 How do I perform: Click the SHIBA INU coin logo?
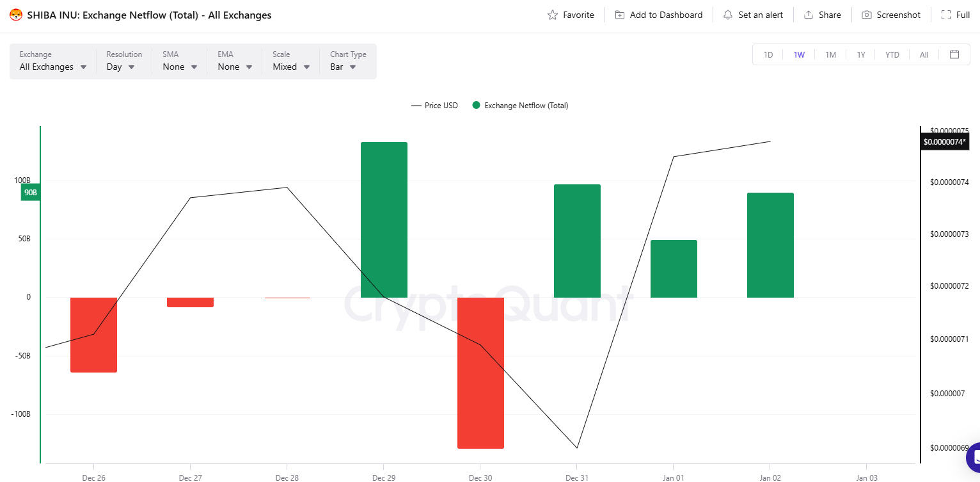point(15,14)
